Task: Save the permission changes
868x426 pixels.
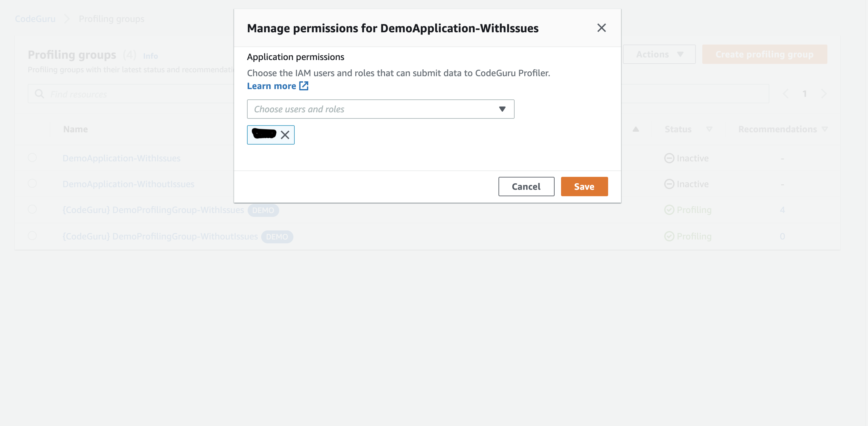Action: pos(584,187)
